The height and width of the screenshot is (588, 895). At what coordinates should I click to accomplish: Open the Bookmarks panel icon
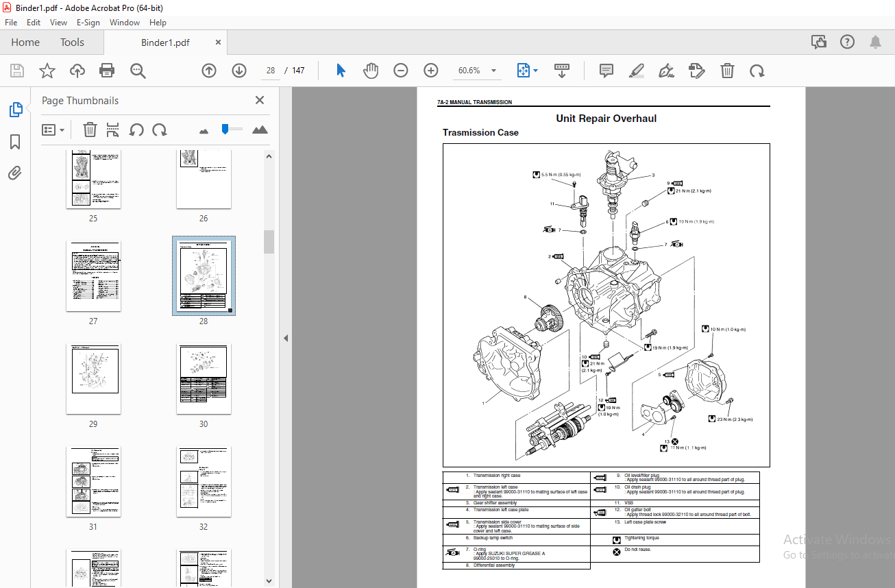15,142
